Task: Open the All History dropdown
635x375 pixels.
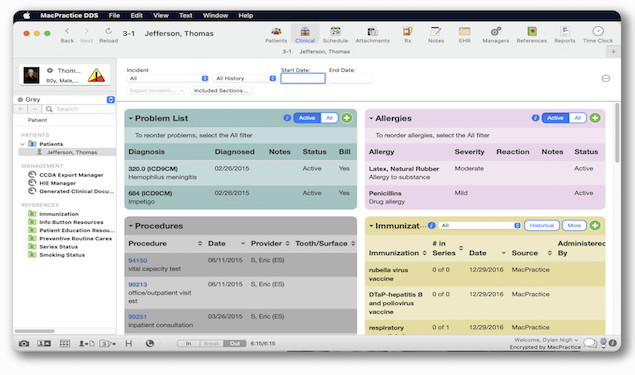Action: tap(245, 78)
